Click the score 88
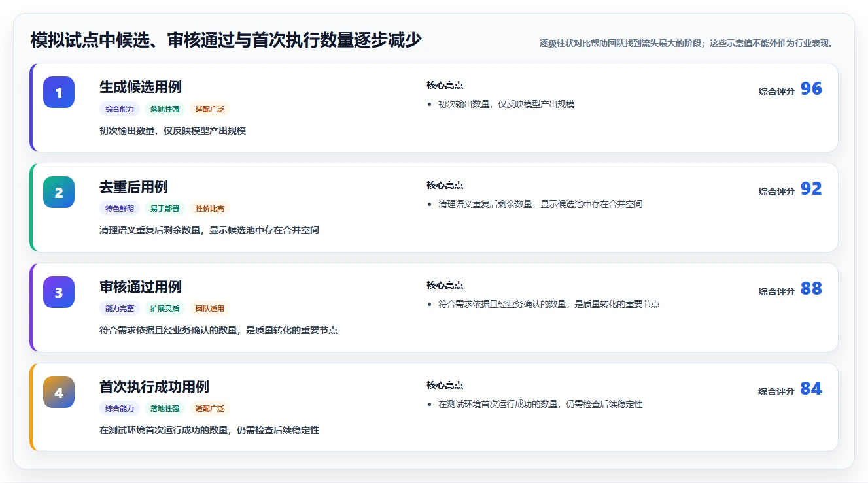The height and width of the screenshot is (483, 868). tap(811, 289)
